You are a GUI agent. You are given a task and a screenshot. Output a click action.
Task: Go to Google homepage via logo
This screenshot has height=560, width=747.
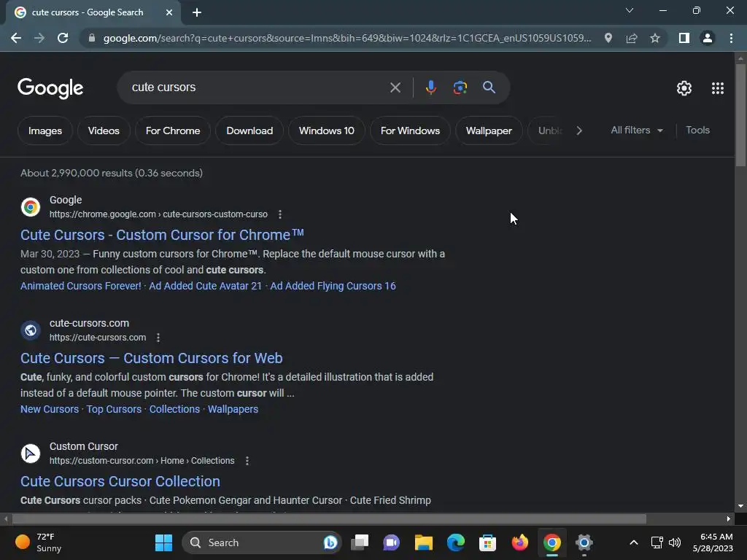coord(50,88)
